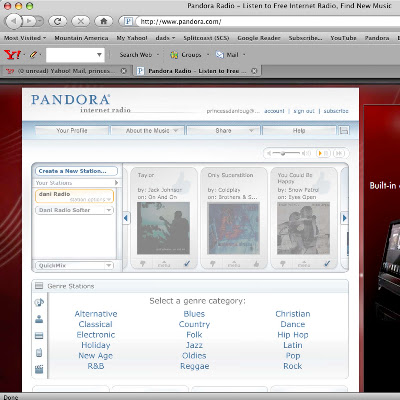Thumbs down Snow Patrol song
The height and width of the screenshot is (400, 400).
283,264
